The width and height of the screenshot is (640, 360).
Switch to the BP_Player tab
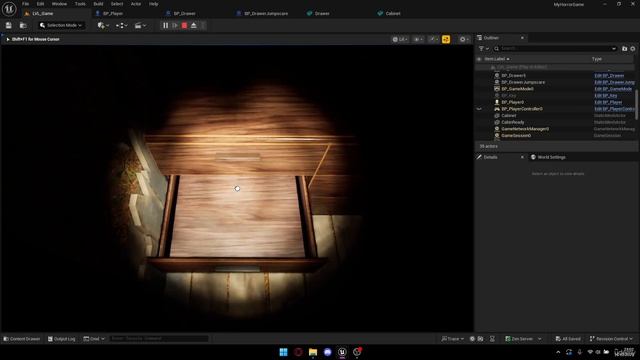click(x=109, y=13)
